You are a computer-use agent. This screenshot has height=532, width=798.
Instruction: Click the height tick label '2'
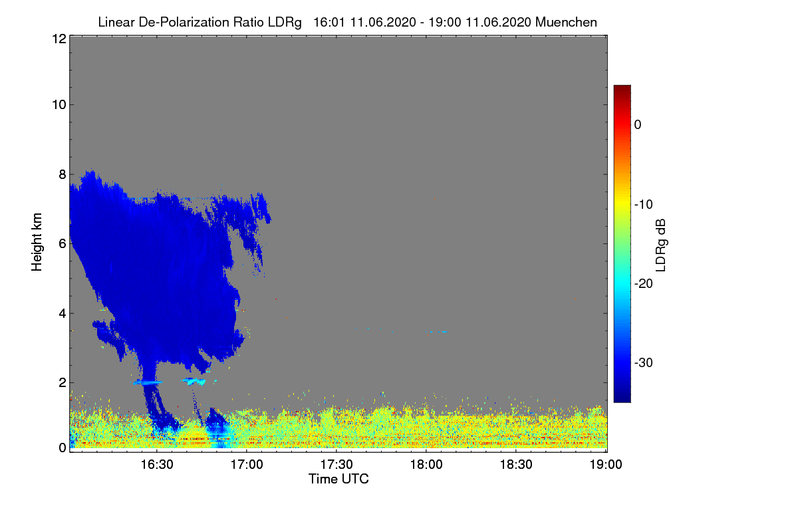coord(61,382)
